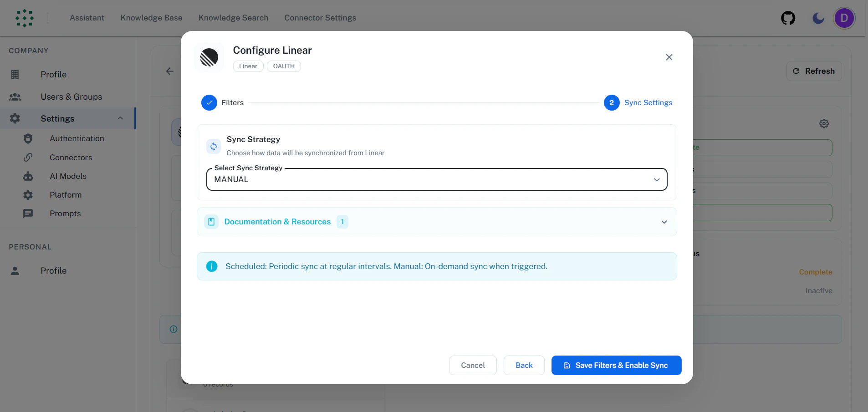Select the AI Models icon in sidebar
This screenshot has height=412, width=868.
[28, 176]
